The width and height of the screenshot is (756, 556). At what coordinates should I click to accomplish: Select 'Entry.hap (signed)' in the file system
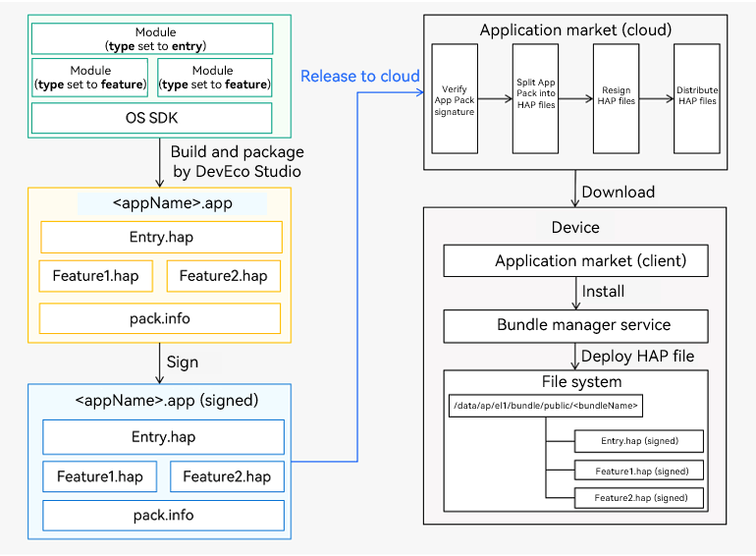[639, 441]
